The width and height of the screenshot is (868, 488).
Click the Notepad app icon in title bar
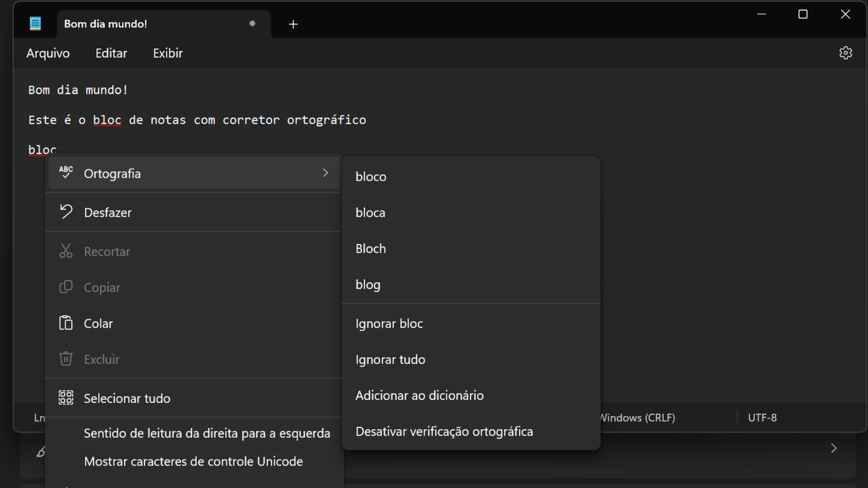point(35,24)
